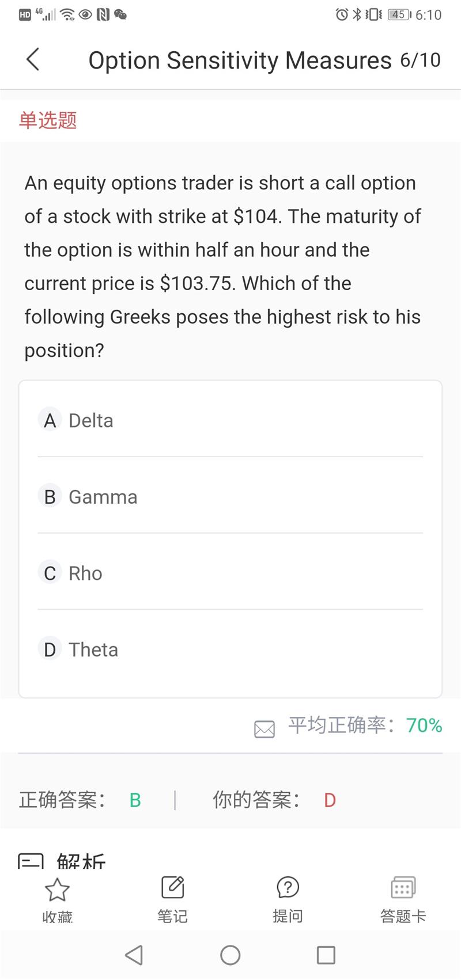
Task: Tap the 笔记 label in bottom bar
Action: [172, 916]
